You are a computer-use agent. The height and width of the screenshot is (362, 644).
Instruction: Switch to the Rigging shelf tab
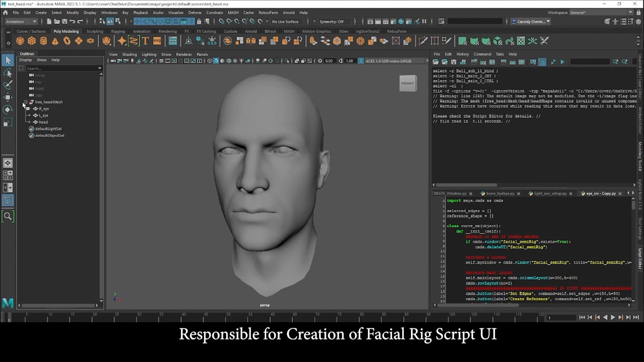click(118, 31)
